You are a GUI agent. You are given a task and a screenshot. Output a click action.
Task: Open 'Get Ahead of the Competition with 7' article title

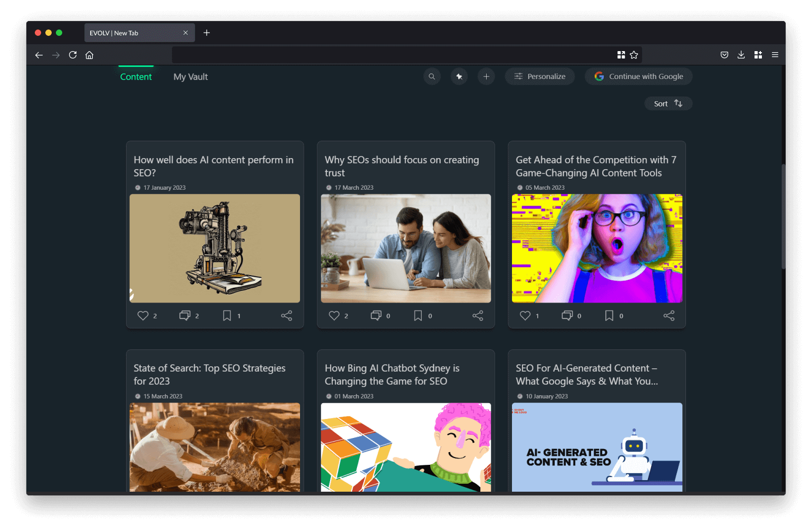[x=596, y=166]
